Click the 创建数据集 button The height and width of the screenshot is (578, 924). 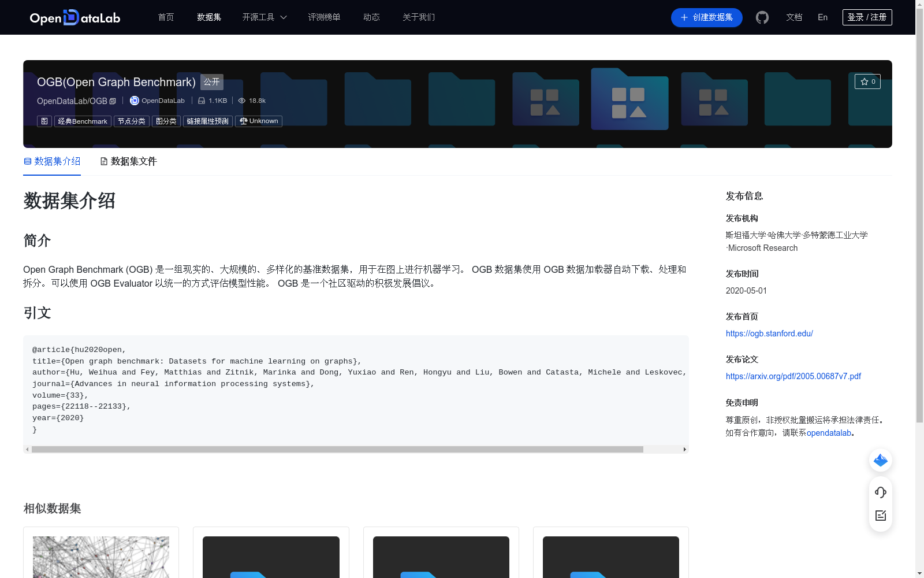706,17
